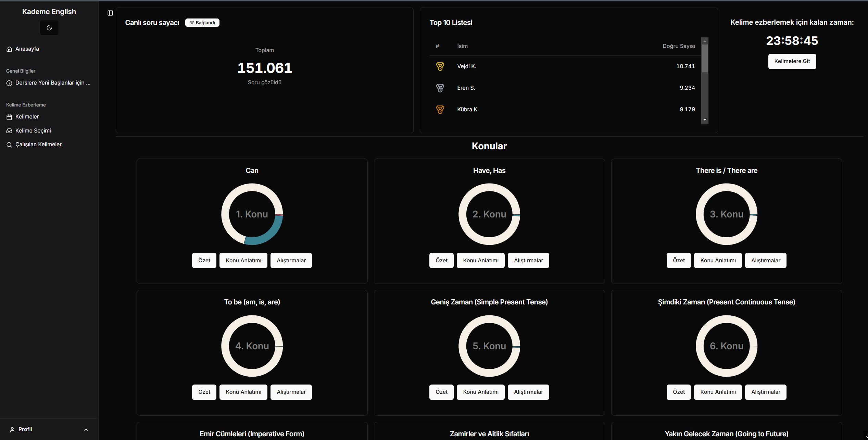The height and width of the screenshot is (440, 868).
Task: Open Konu Anlatımı for the Can topic
Action: (x=243, y=260)
